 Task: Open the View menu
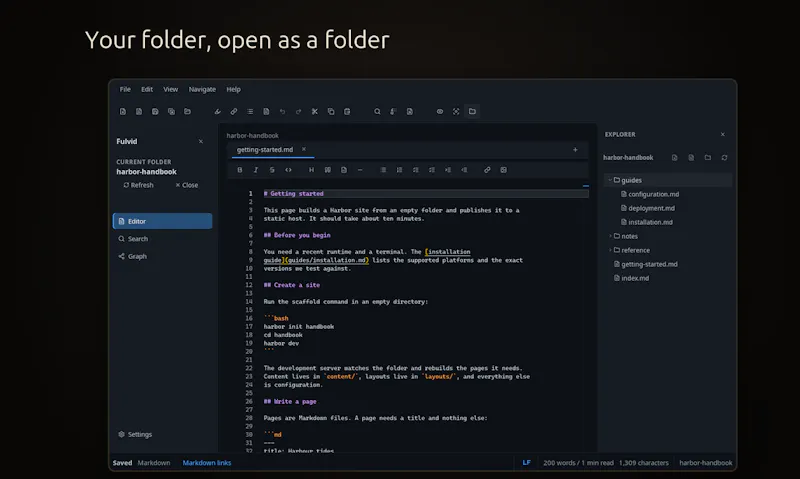tap(170, 89)
